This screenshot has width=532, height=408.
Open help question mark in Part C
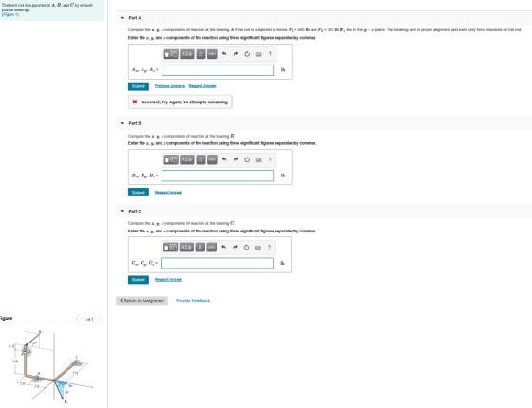click(x=269, y=247)
